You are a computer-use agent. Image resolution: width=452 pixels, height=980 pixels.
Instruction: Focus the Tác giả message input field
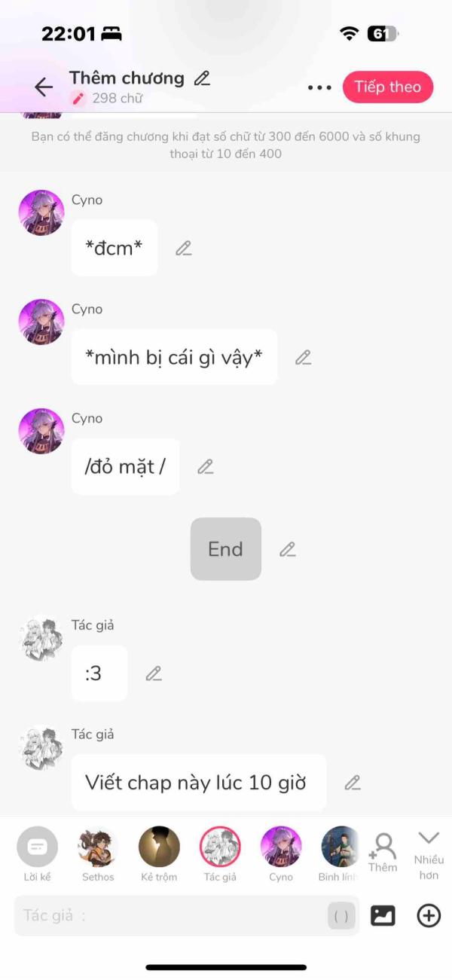pos(170,916)
